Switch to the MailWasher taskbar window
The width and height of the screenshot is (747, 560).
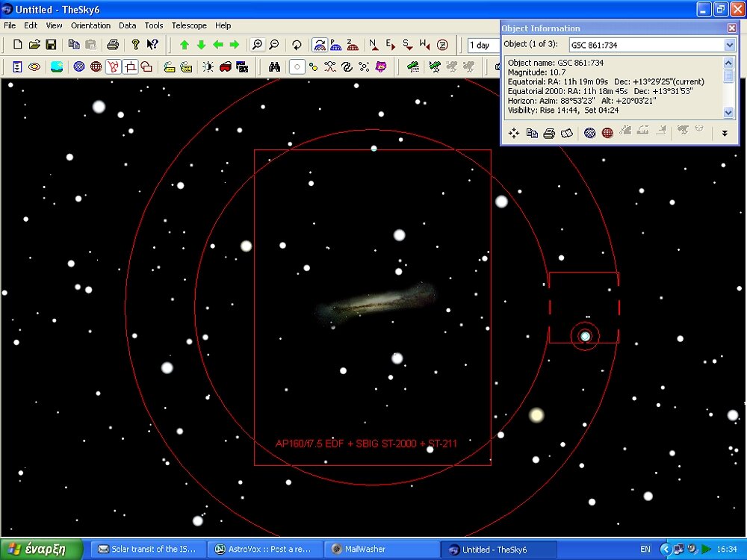click(381, 549)
